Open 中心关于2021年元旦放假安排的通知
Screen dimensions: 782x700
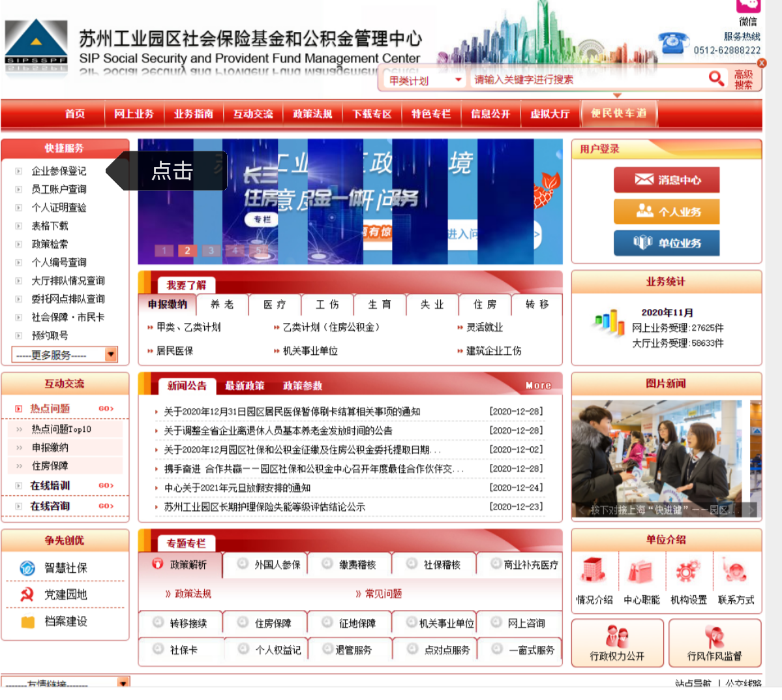coord(237,487)
